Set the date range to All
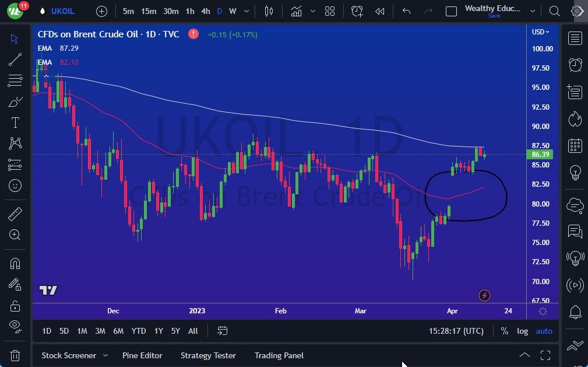 (x=193, y=331)
